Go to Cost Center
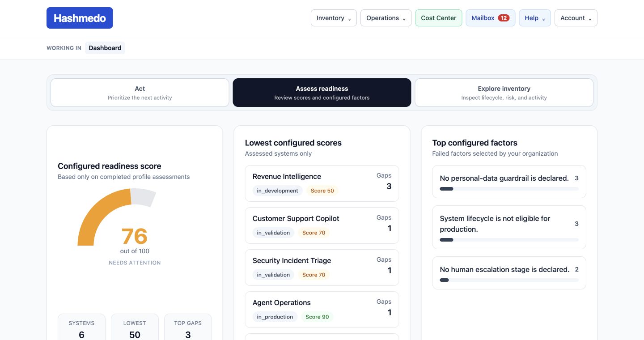 (x=439, y=18)
